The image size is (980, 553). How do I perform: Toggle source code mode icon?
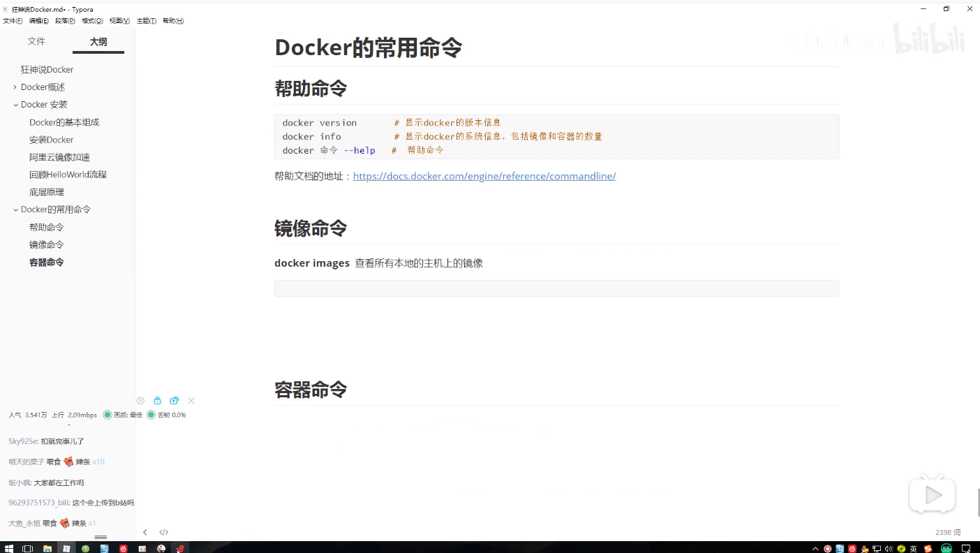[x=164, y=532]
